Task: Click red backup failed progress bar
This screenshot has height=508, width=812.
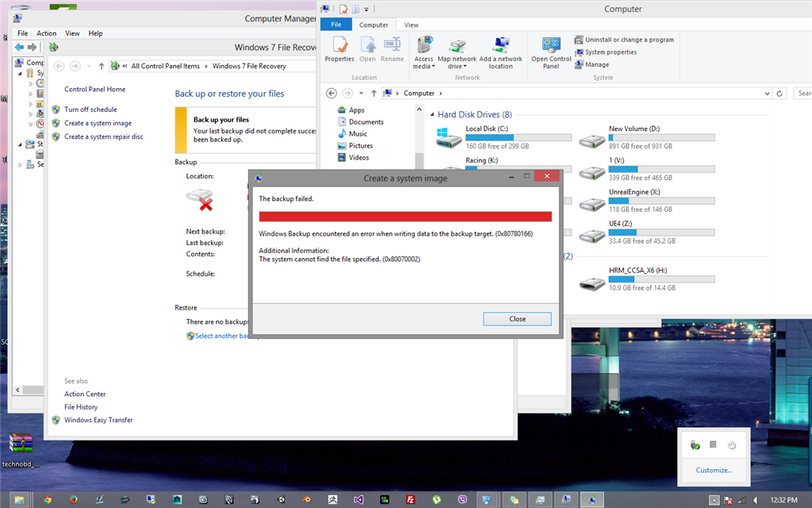Action: [x=405, y=217]
